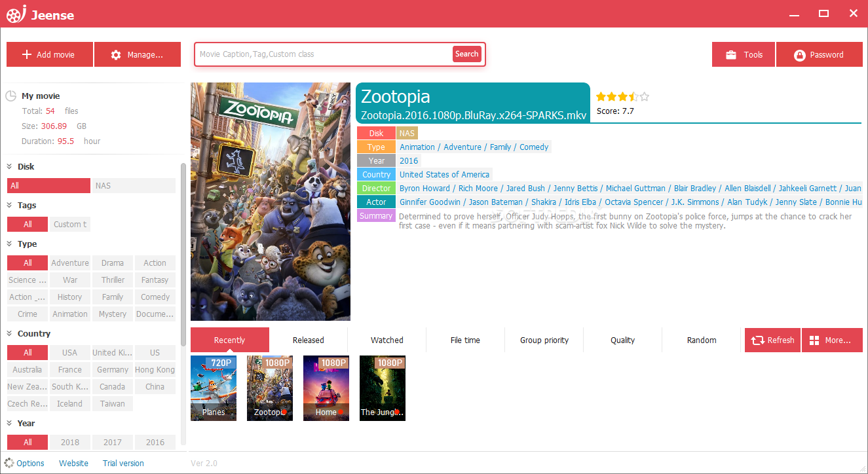Switch to Group priority tab
The width and height of the screenshot is (868, 474).
544,340
